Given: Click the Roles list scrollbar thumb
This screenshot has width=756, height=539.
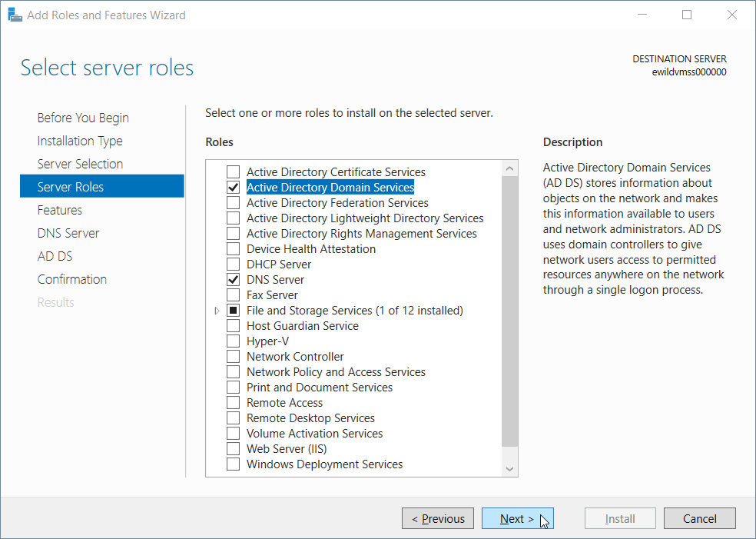Looking at the screenshot, I should pos(509,311).
